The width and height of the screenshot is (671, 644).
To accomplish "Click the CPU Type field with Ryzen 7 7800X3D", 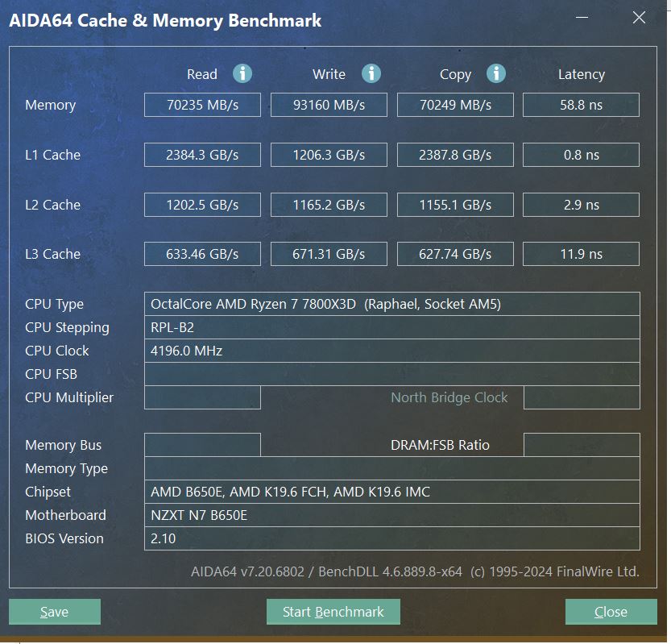I will (x=392, y=304).
